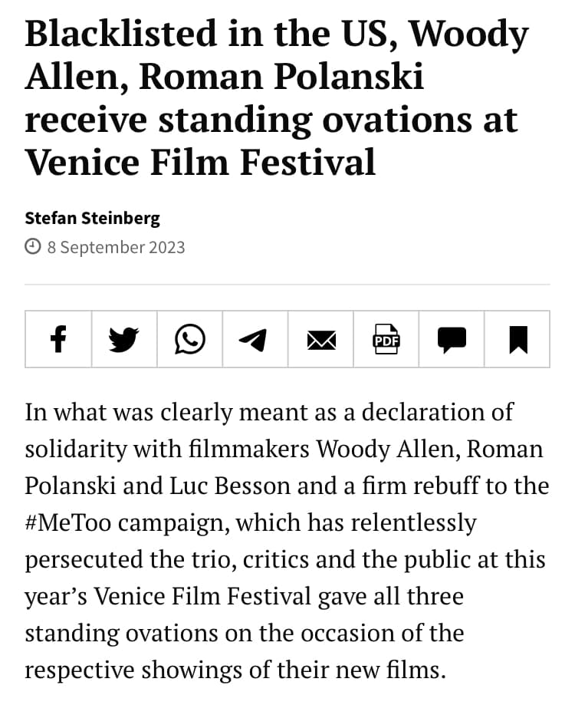Email this article with the envelope icon
Image resolution: width=575 pixels, height=728 pixels.
(320, 339)
